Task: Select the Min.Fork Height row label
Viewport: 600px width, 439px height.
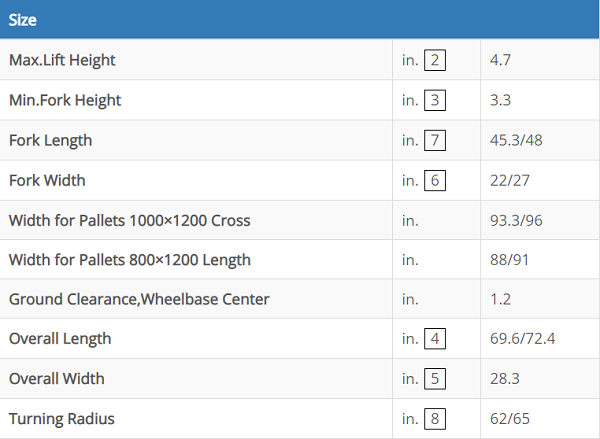Action: [x=65, y=101]
